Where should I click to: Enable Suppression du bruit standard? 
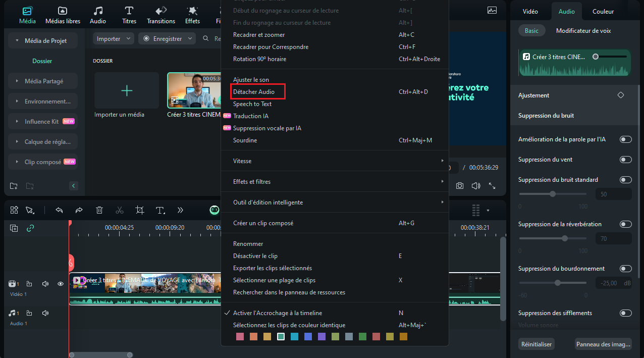[x=626, y=180]
